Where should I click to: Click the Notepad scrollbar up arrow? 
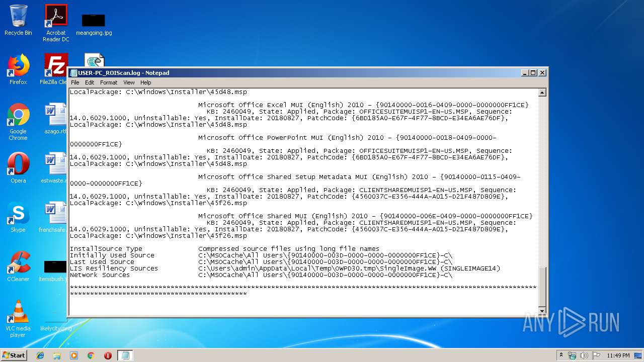click(x=542, y=93)
